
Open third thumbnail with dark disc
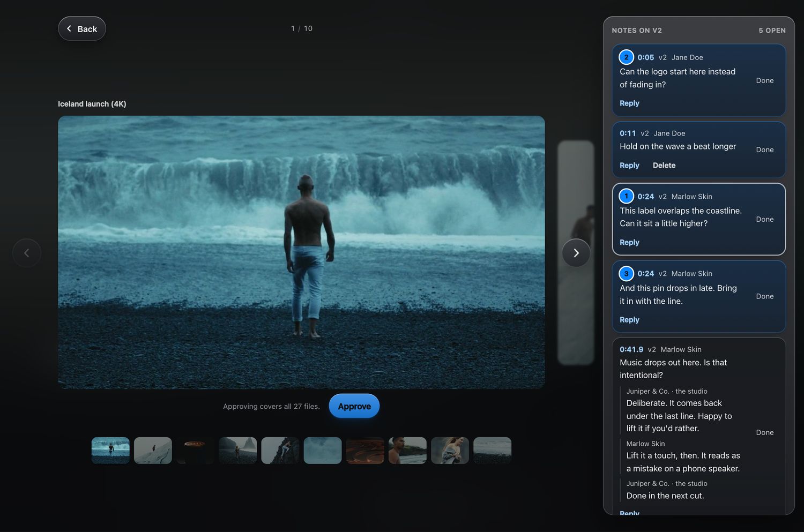point(195,451)
